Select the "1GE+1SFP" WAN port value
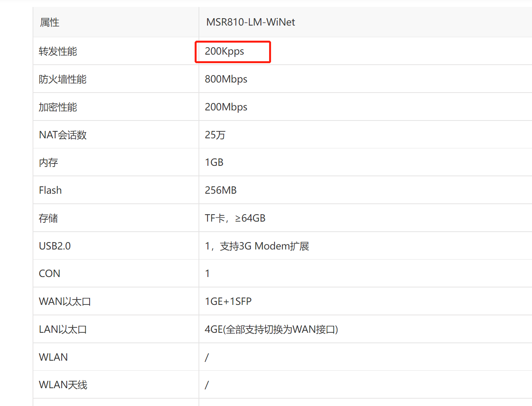 pyautogui.click(x=228, y=301)
